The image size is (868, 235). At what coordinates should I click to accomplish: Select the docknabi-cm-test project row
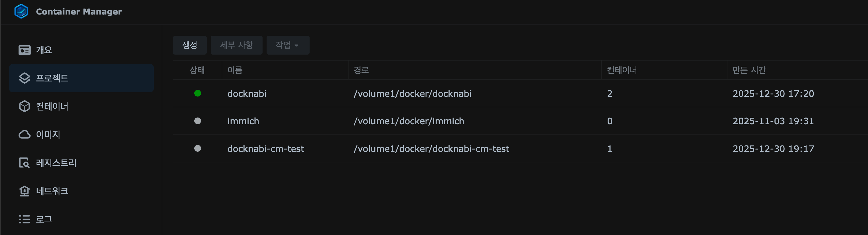266,149
